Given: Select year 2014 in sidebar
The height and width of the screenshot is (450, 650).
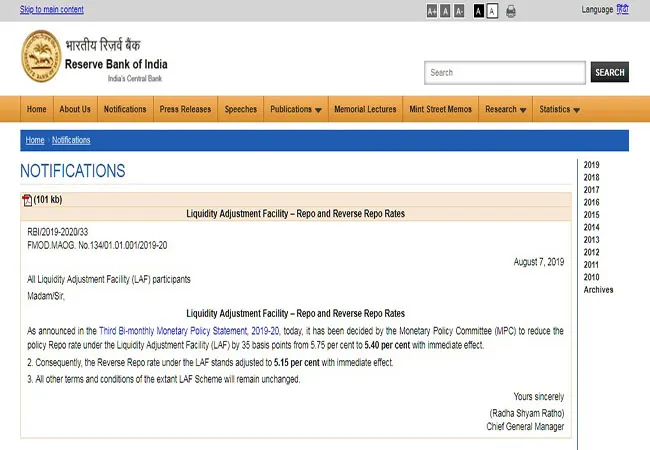Looking at the screenshot, I should point(592,227).
